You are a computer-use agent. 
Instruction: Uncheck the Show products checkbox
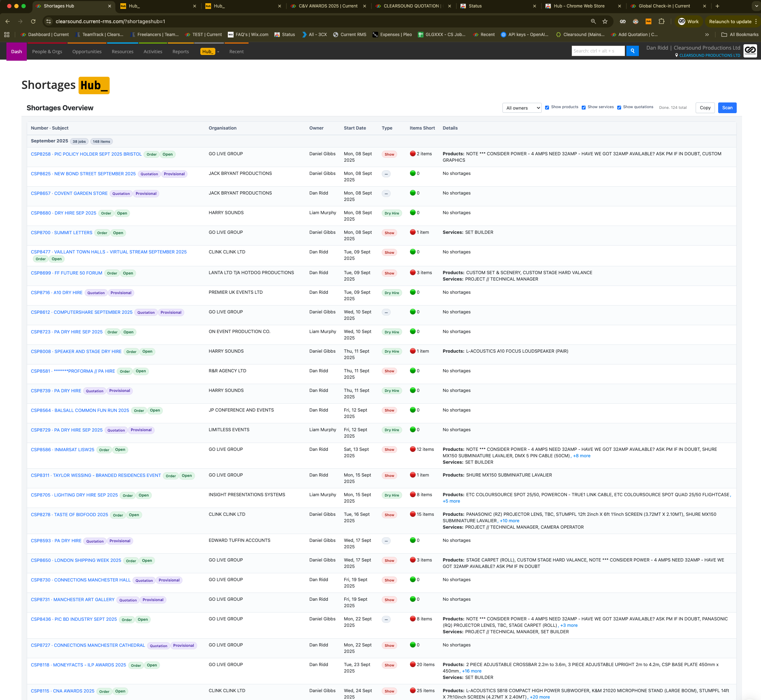tap(547, 107)
